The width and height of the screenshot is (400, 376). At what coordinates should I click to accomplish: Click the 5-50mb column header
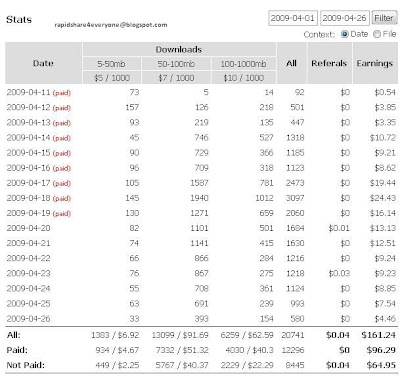pos(112,64)
